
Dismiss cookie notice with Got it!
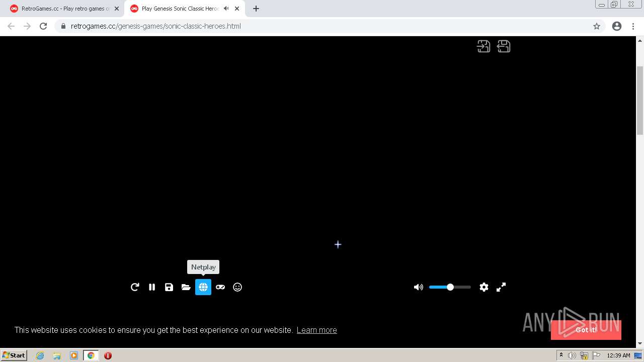pos(586,330)
